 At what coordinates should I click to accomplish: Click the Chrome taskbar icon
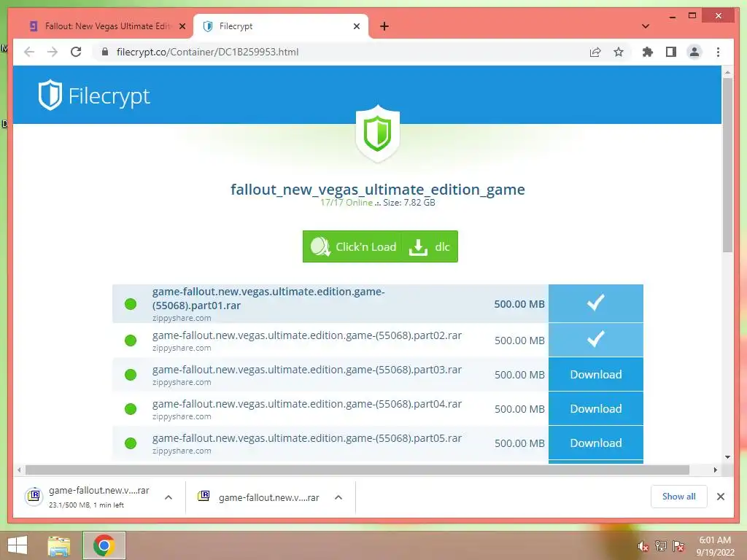104,545
